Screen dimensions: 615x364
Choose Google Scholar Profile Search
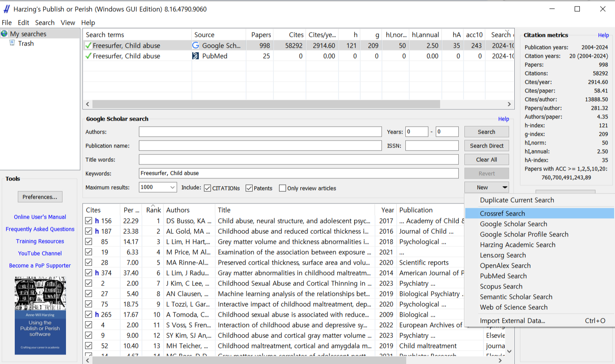(539, 234)
